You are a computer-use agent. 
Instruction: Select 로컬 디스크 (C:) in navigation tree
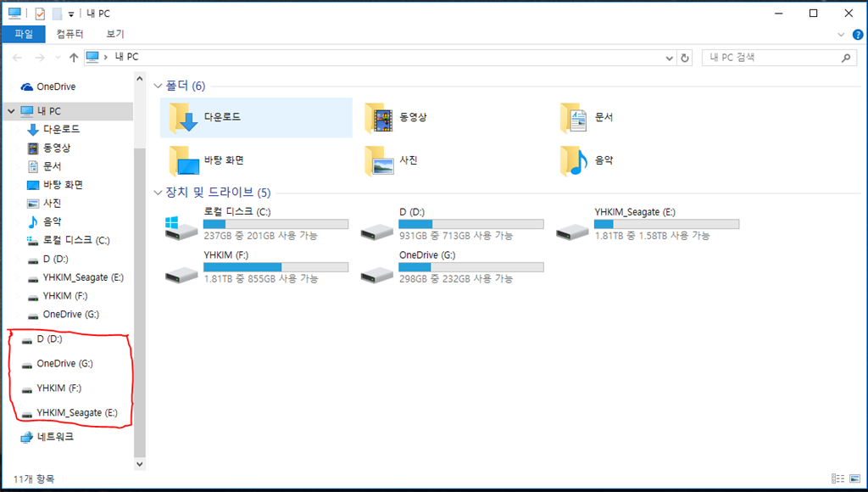point(68,240)
